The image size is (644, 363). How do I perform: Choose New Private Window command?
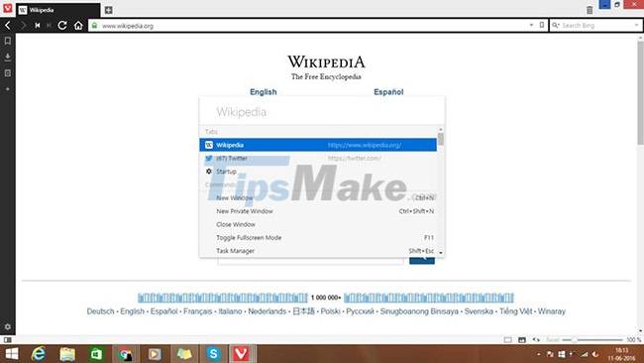pyautogui.click(x=318, y=211)
